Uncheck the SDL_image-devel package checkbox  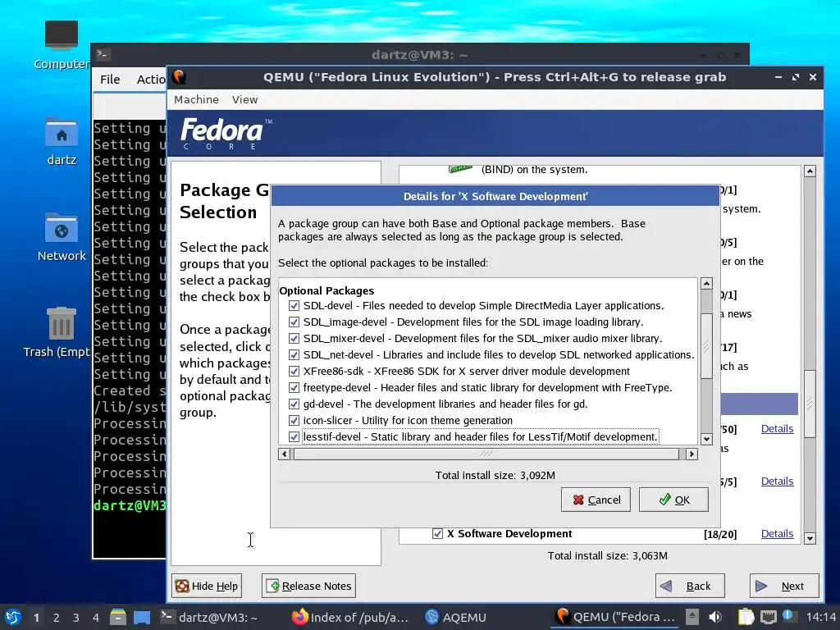point(294,322)
